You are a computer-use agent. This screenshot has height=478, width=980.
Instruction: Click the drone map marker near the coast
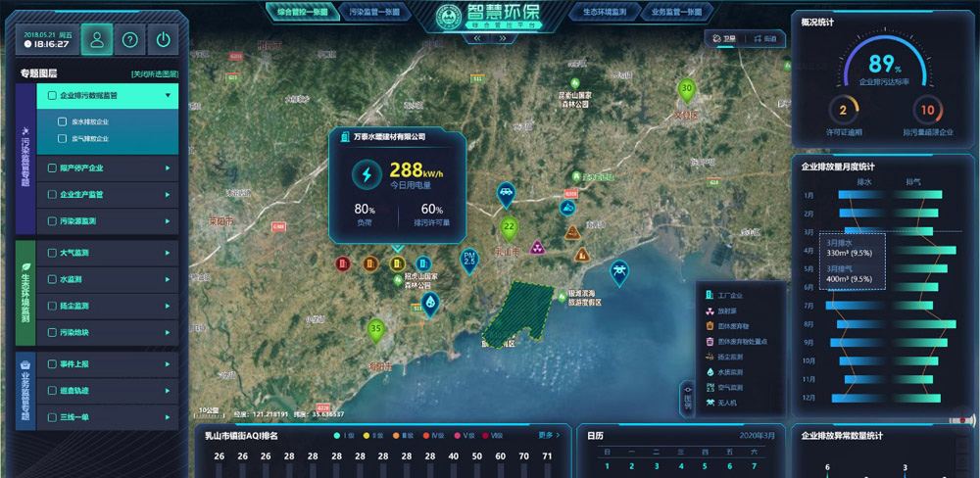pos(619,272)
